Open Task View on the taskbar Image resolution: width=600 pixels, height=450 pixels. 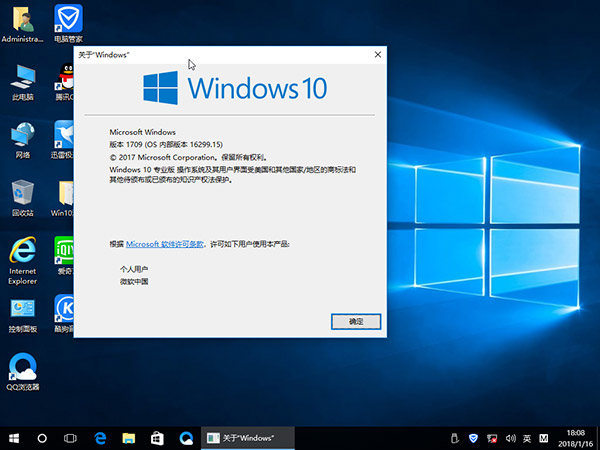[x=70, y=438]
